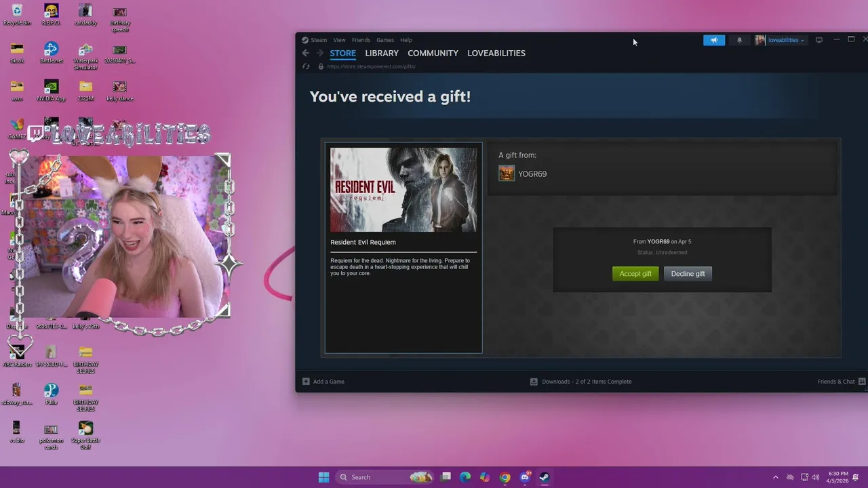Open the View menu in Steam

[339, 40]
